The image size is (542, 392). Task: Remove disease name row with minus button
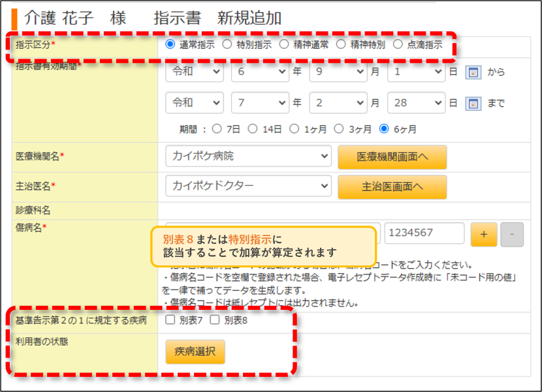click(x=512, y=235)
